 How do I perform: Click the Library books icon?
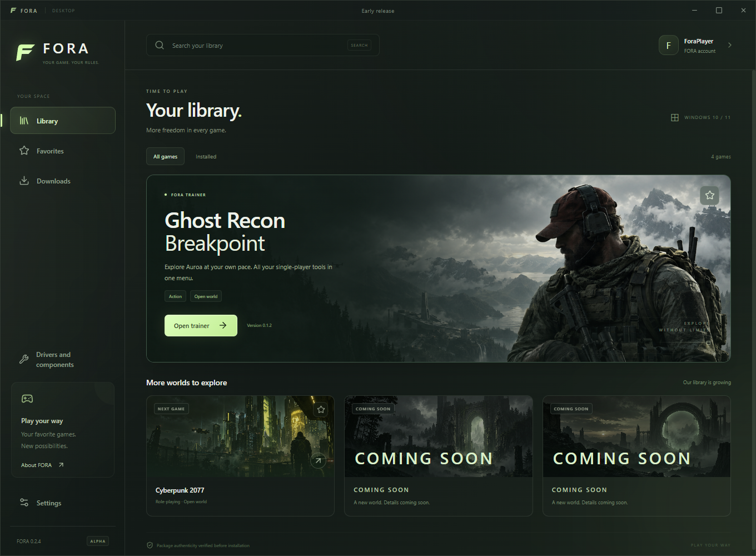tap(24, 121)
